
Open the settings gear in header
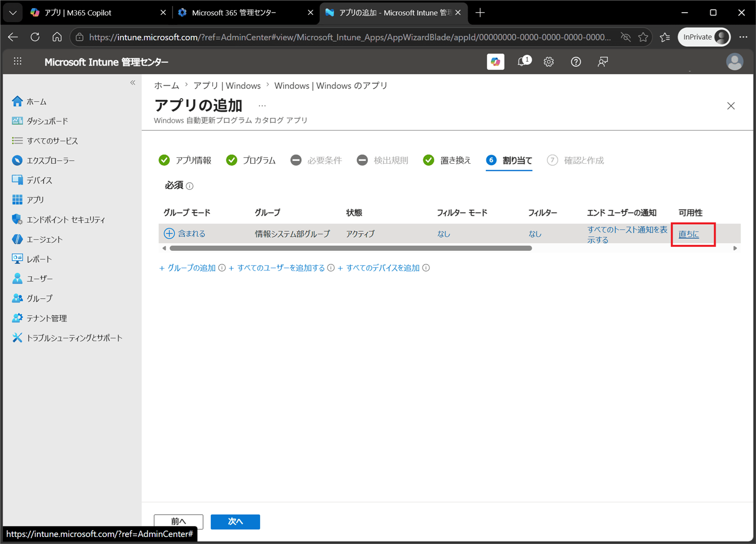(x=549, y=61)
